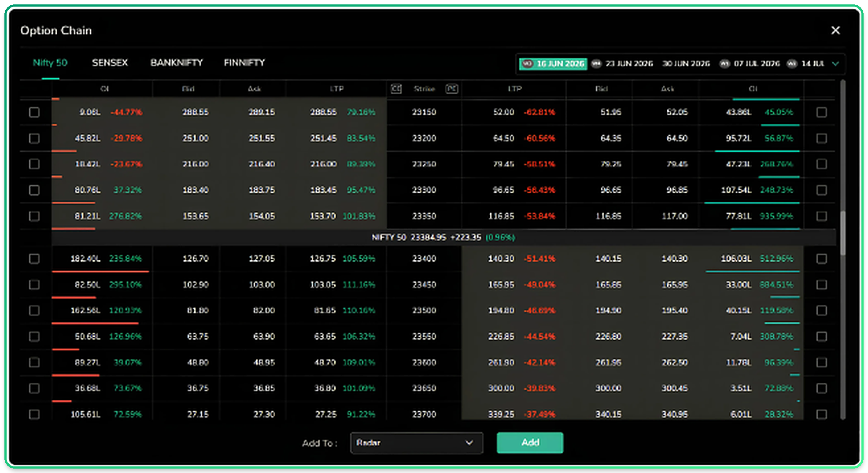Click call OI value 105.61L
Image resolution: width=868 pixels, height=473 pixels.
coord(85,414)
